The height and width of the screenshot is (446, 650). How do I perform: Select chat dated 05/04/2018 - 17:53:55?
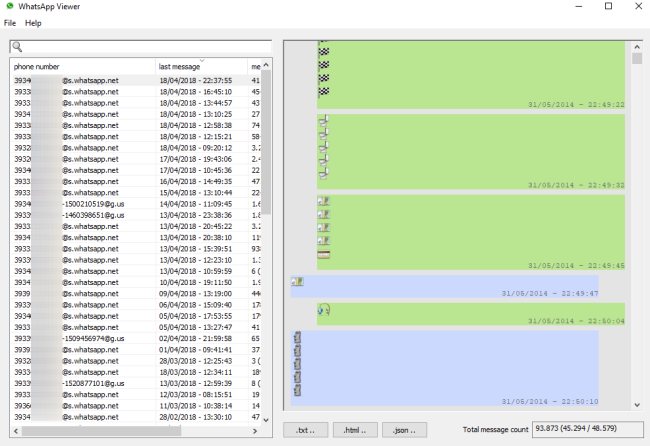[x=136, y=316]
